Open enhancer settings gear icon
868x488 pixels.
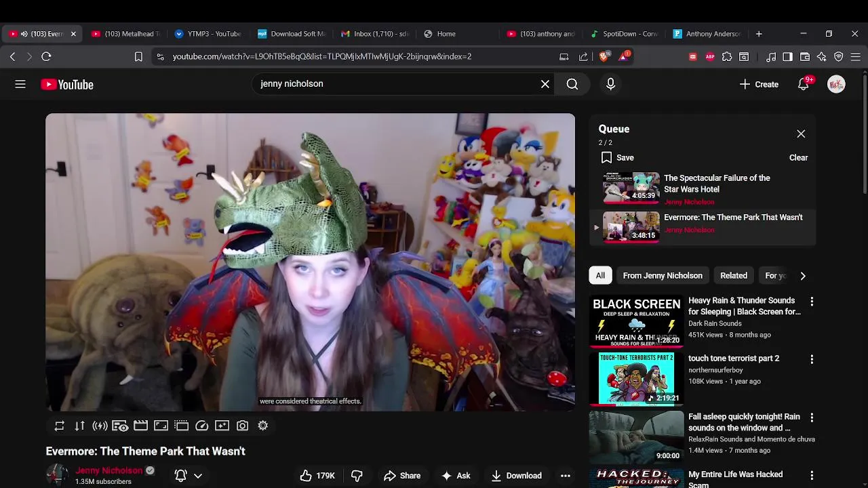click(263, 426)
